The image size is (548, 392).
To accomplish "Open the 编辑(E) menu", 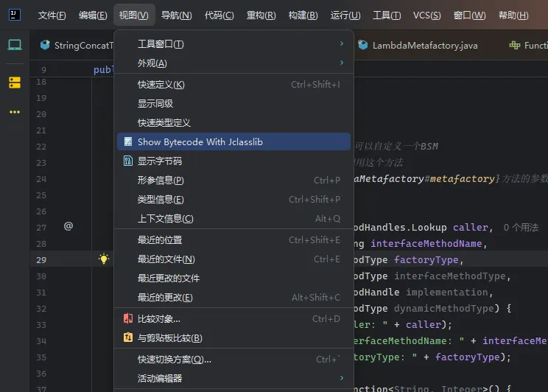I will click(x=93, y=15).
